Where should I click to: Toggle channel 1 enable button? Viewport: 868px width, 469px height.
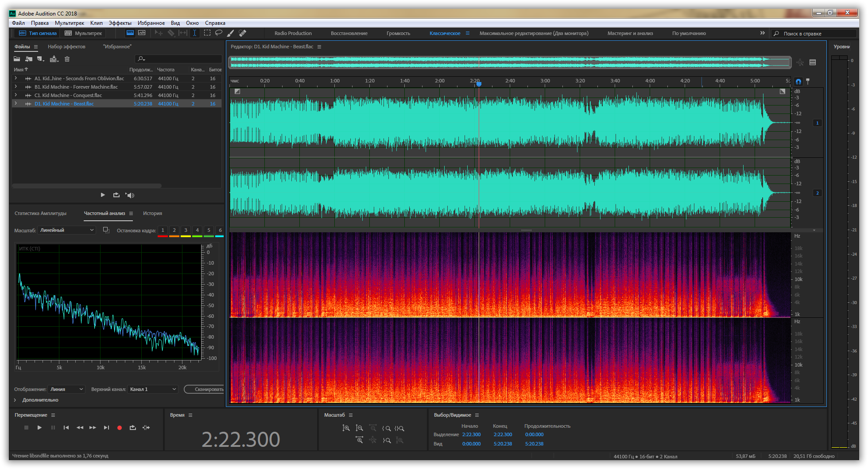(x=818, y=123)
